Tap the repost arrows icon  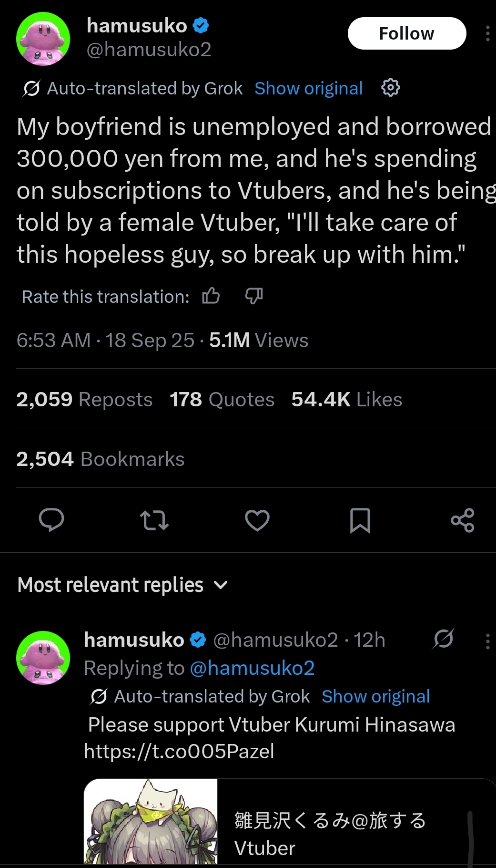coord(154,520)
